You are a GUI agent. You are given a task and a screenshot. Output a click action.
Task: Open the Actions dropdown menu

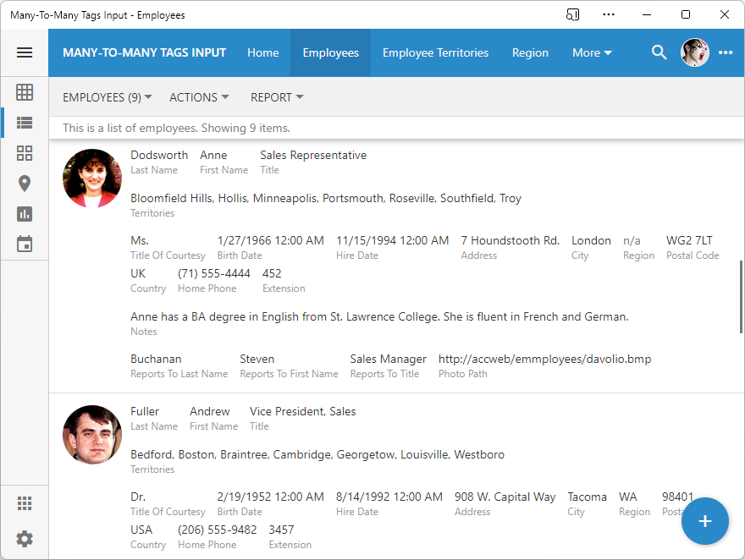(199, 97)
